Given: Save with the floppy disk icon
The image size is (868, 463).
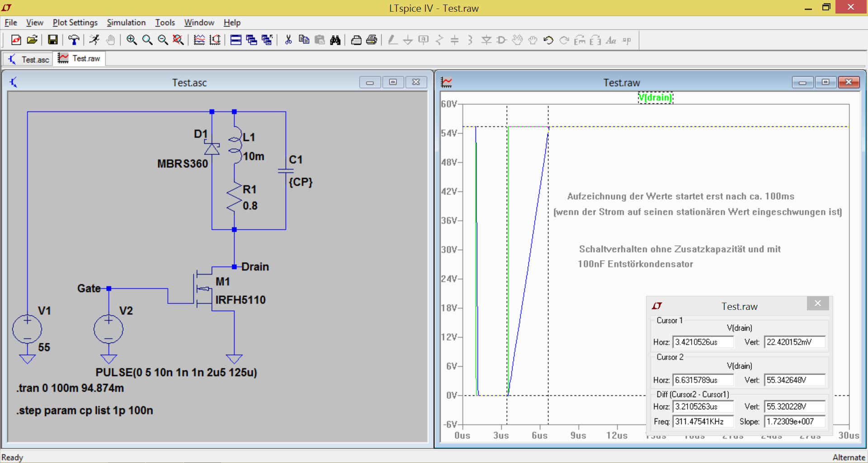Looking at the screenshot, I should pos(53,40).
